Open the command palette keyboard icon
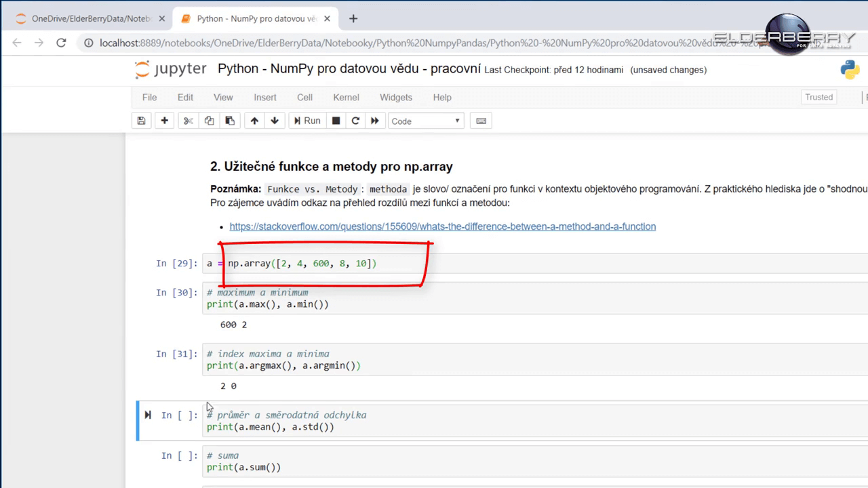 [481, 121]
